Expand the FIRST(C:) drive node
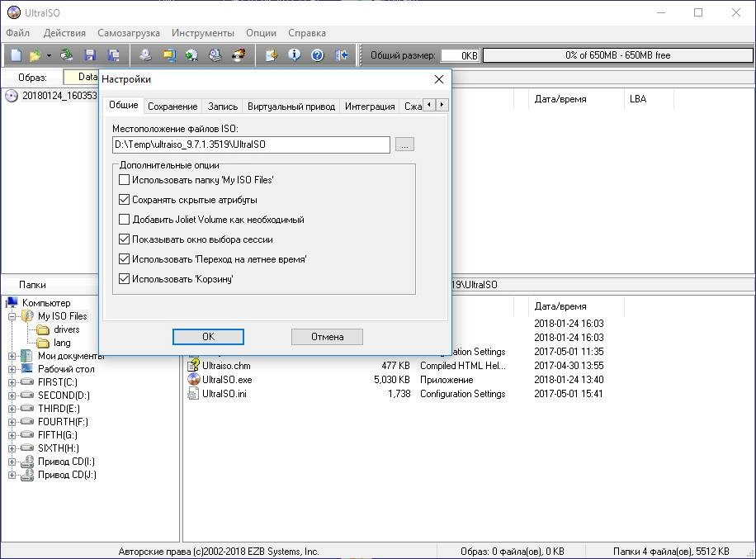Screen dimensions: 756x559 pos(12,382)
